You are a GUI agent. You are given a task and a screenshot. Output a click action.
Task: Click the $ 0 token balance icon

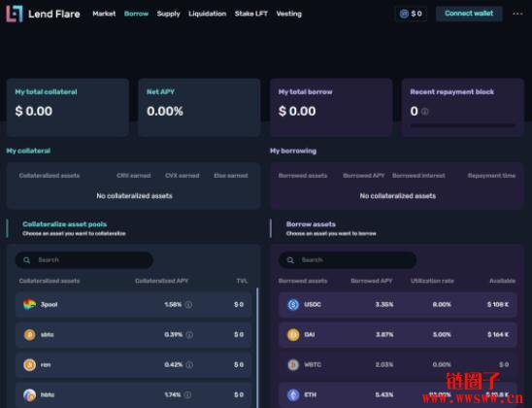[404, 14]
